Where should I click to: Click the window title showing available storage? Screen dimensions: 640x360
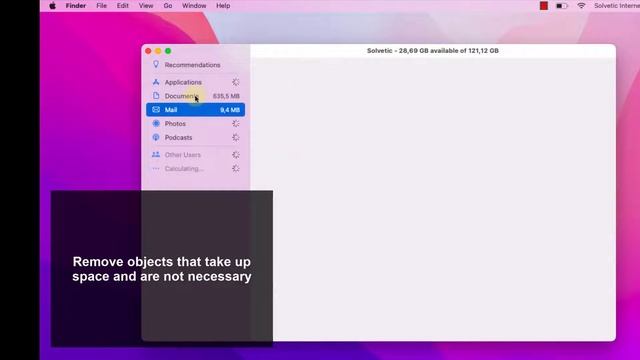coord(433,51)
